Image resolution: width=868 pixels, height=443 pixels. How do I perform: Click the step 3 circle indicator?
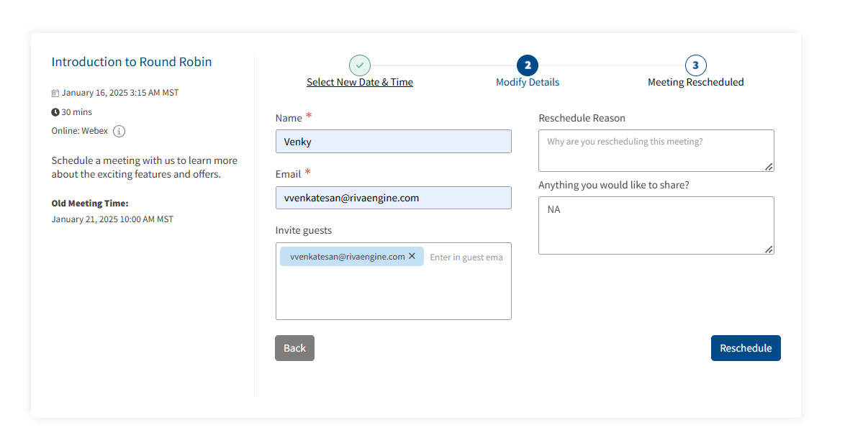tap(695, 65)
